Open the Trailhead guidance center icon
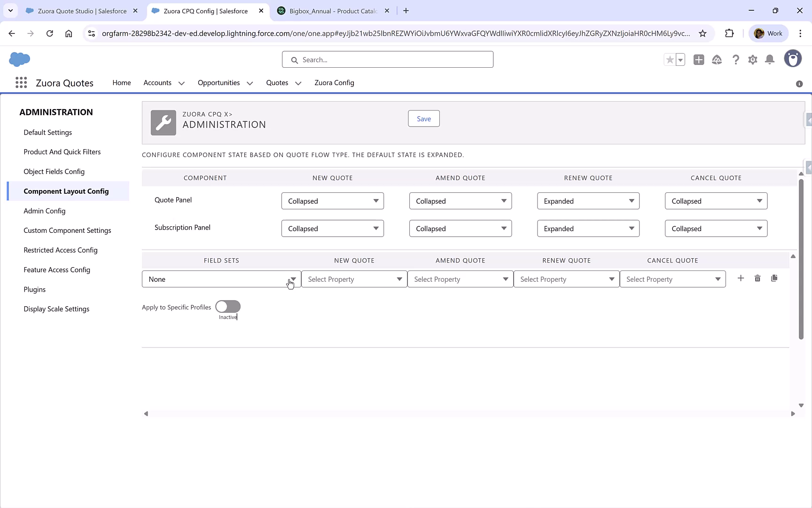Screen dimensions: 812x508 (717, 60)
